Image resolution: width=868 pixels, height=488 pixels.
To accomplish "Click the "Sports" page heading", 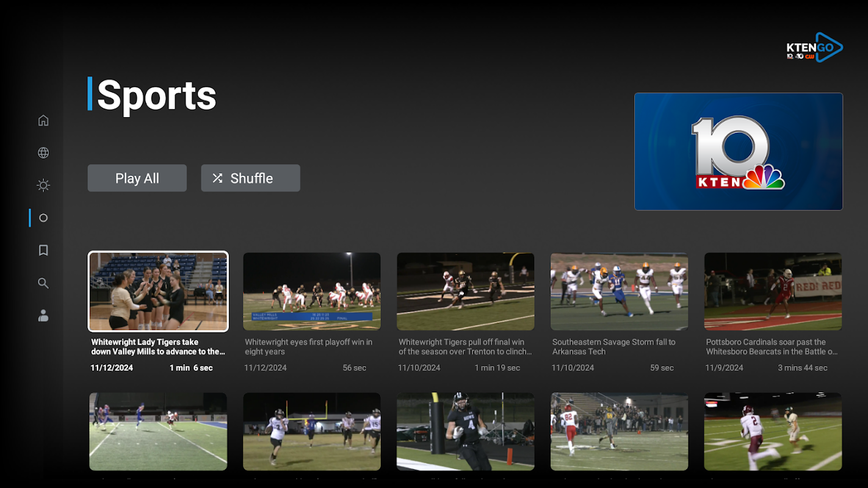I will pos(157,95).
